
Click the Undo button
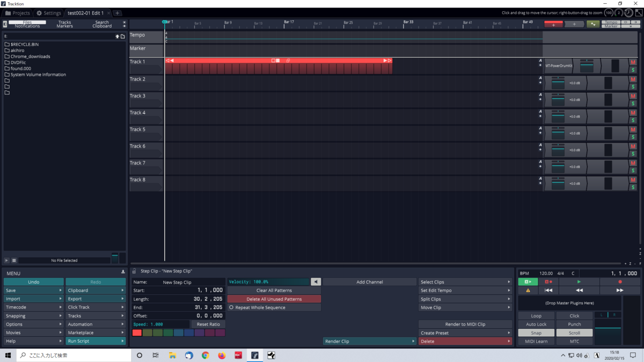pyautogui.click(x=33, y=282)
